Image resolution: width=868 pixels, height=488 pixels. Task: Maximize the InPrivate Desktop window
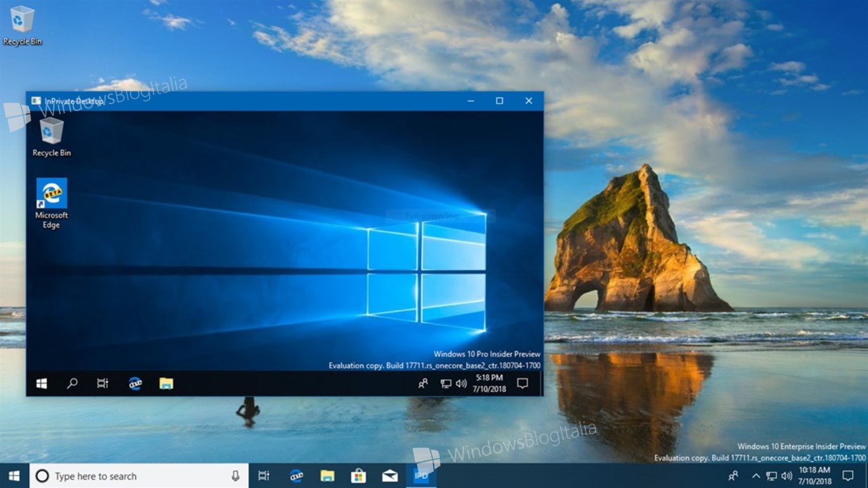click(500, 101)
